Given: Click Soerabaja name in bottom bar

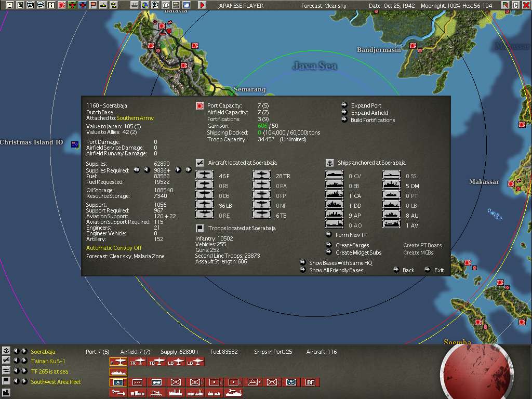Looking at the screenshot, I should click(x=43, y=352).
